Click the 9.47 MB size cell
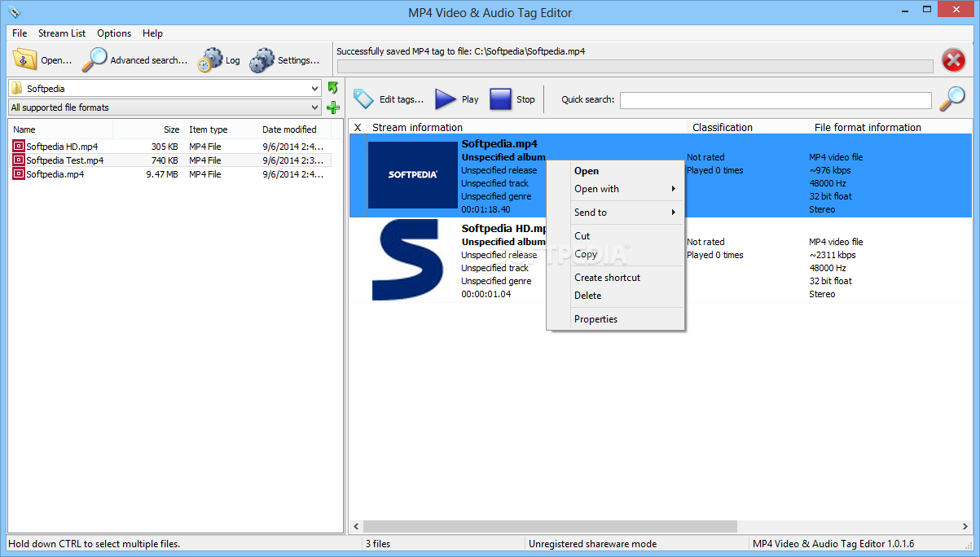This screenshot has height=557, width=980. (161, 174)
